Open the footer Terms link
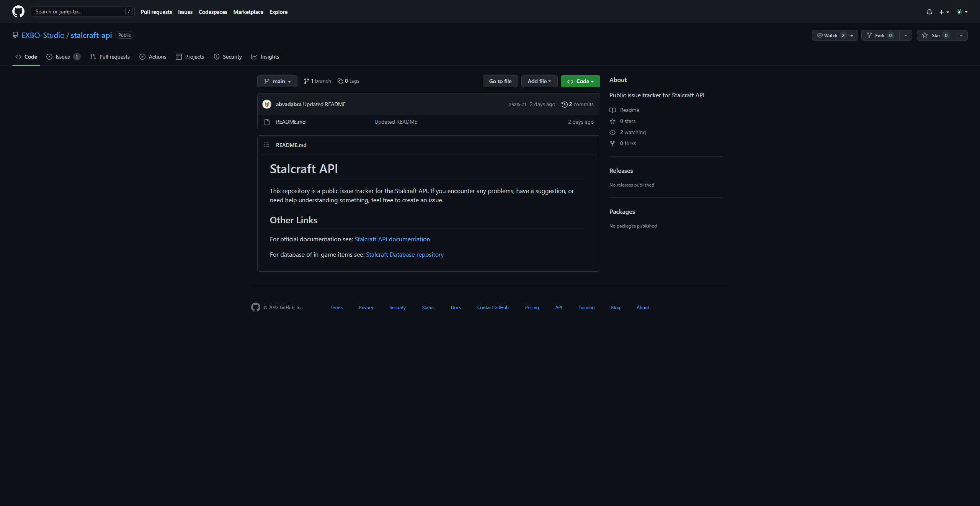This screenshot has height=506, width=980. (336, 308)
